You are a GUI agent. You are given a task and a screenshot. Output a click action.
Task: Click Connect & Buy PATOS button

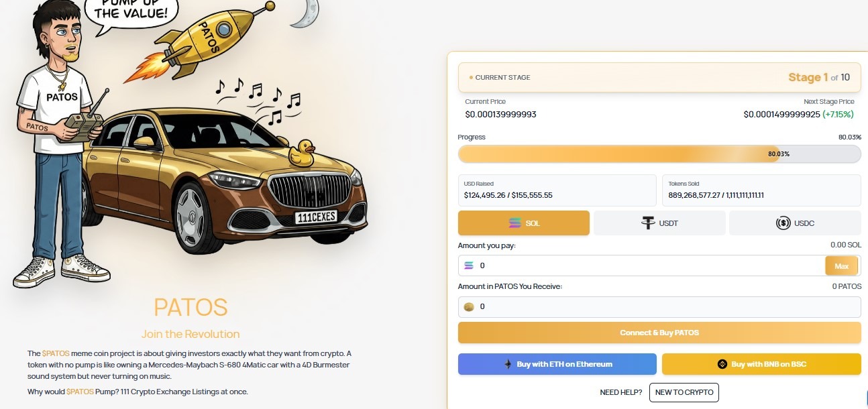pos(659,333)
